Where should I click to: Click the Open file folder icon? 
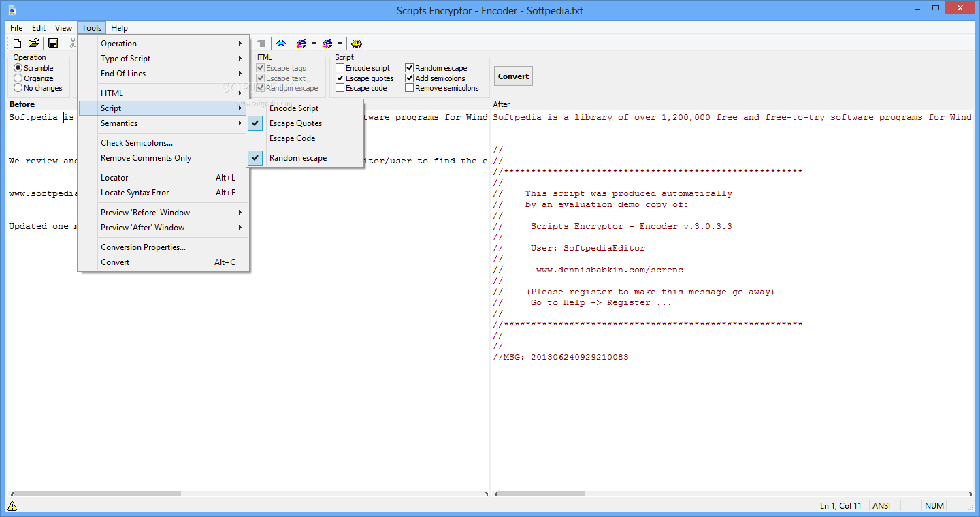click(x=33, y=44)
